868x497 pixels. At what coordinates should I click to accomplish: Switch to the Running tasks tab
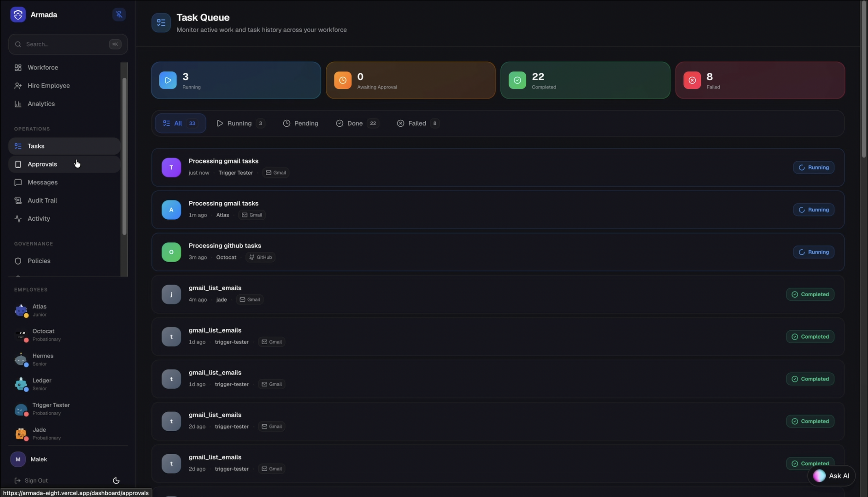(240, 123)
